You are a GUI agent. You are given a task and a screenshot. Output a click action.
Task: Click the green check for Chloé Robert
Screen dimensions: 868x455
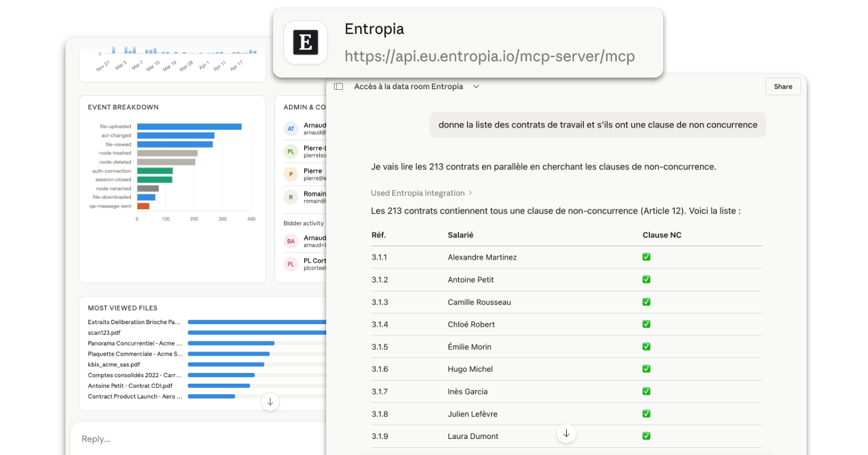pos(646,324)
